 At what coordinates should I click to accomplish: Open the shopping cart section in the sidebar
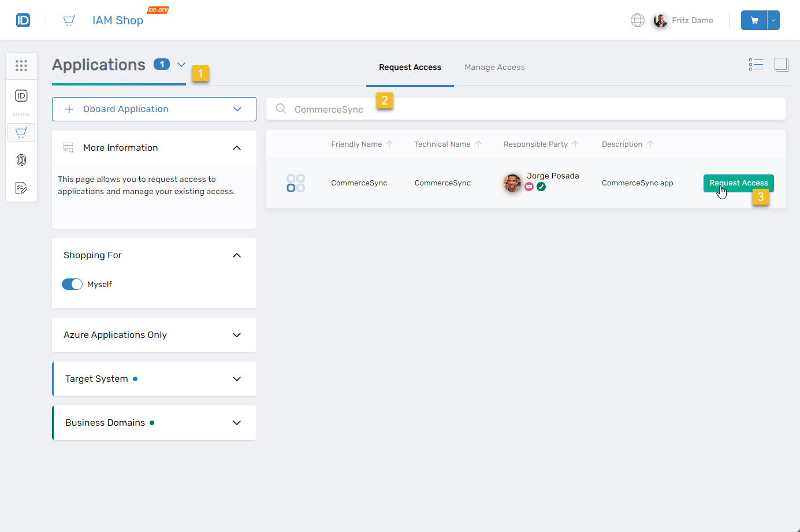coord(21,132)
